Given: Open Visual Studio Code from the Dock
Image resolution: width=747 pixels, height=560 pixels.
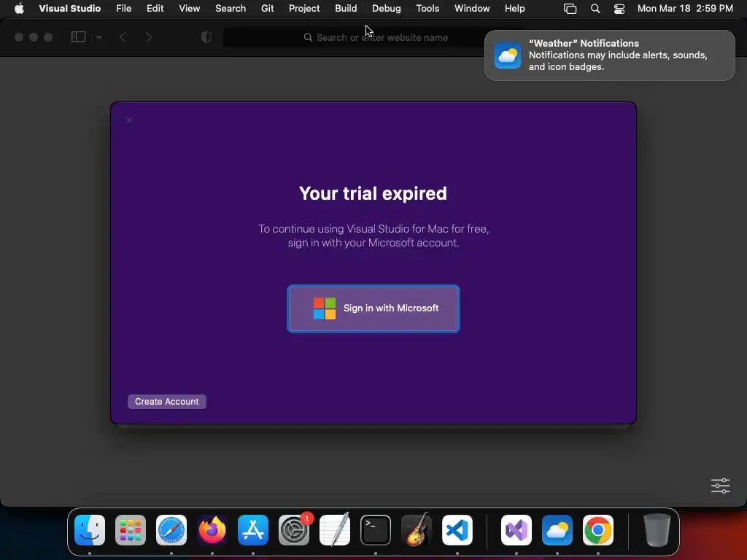Looking at the screenshot, I should pos(457,530).
